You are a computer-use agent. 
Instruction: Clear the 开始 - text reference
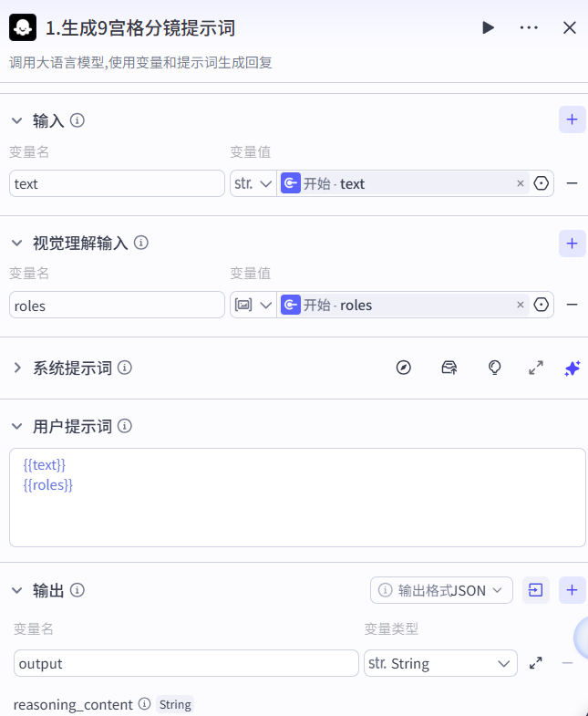click(520, 183)
